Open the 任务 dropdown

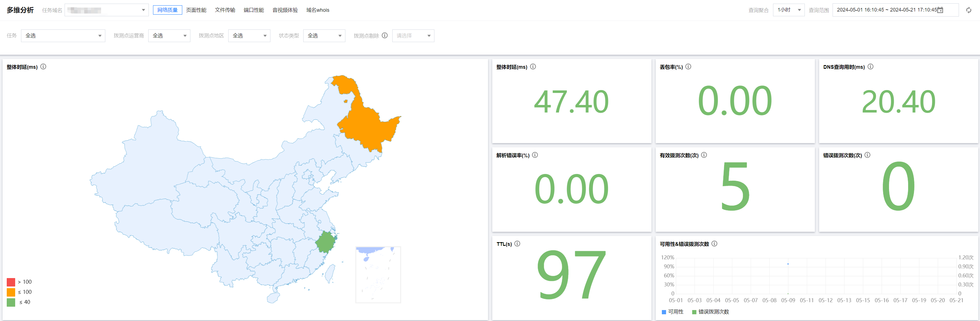(63, 36)
